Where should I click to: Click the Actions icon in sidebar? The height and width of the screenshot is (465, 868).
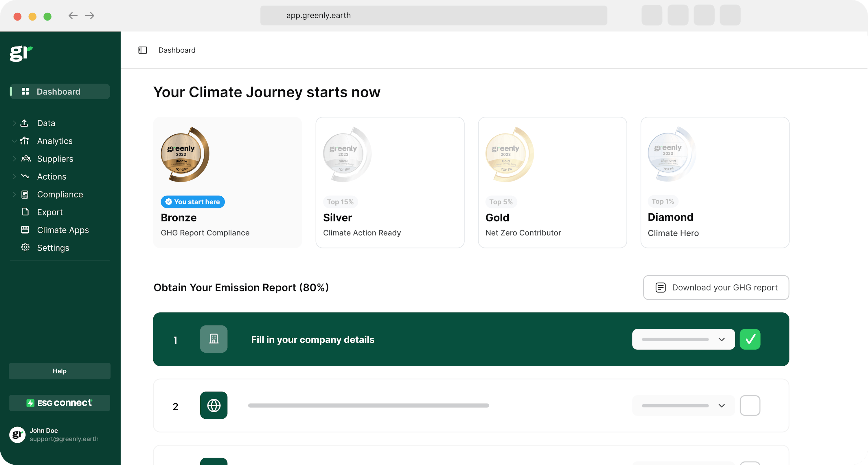coord(25,176)
